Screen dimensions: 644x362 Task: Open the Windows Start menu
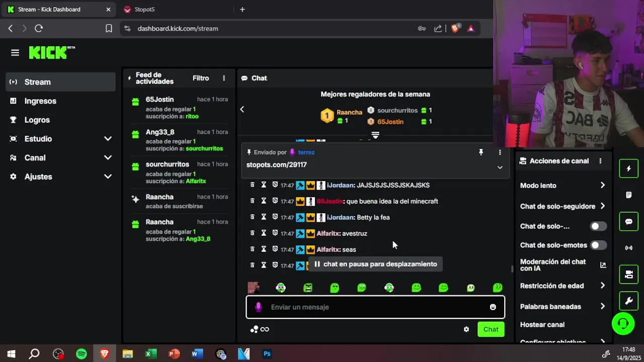click(11, 354)
